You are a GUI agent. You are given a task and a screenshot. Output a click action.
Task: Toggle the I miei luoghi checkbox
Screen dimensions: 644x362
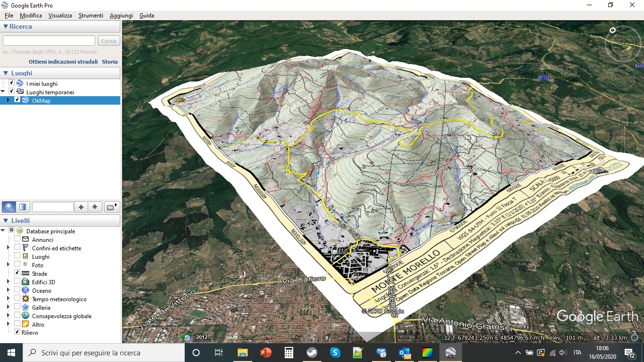[x=12, y=83]
